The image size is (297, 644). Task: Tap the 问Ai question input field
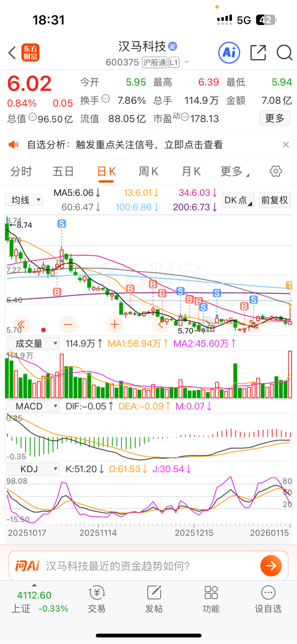148,566
